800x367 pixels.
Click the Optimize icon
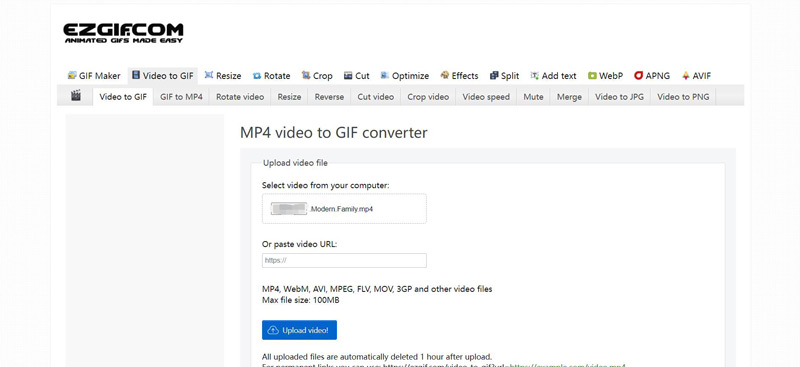point(385,75)
